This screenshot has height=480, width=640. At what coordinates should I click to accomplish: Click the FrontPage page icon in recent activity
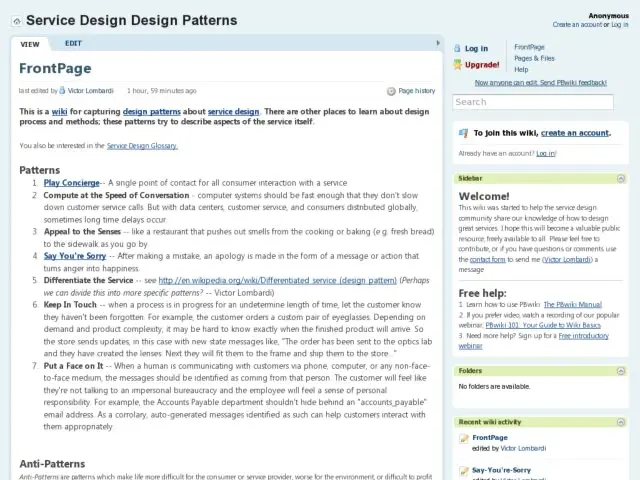point(464,439)
